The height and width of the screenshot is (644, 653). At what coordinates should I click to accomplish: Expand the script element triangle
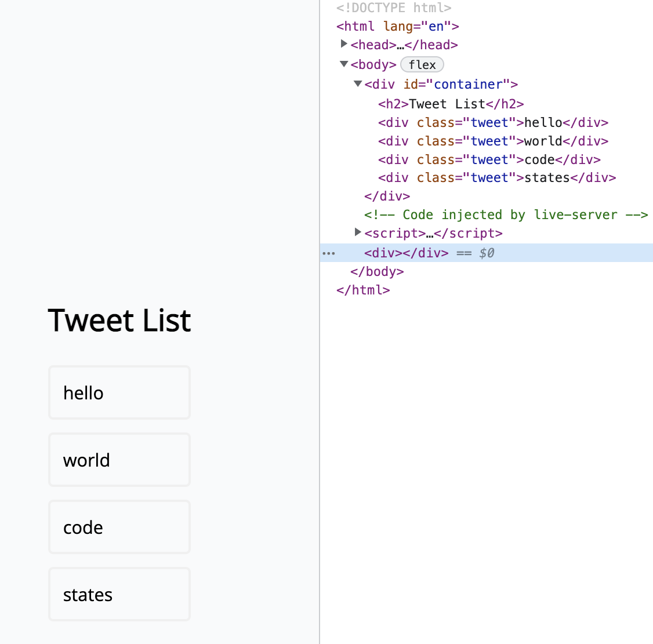point(358,232)
